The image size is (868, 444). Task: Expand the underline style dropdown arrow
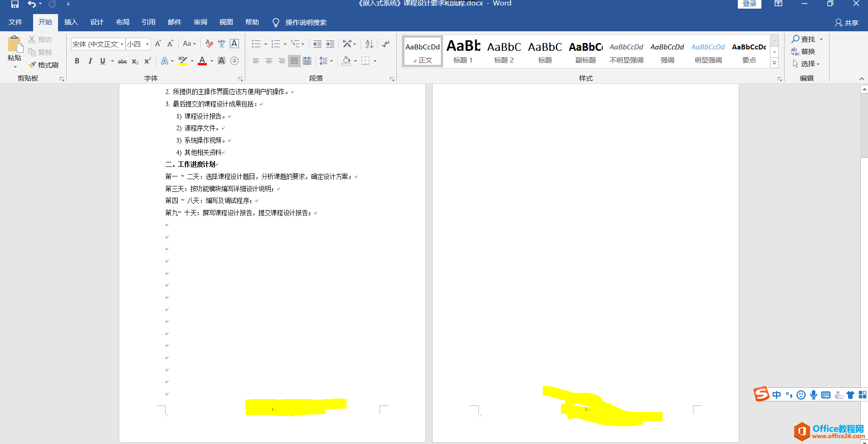pyautogui.click(x=112, y=61)
